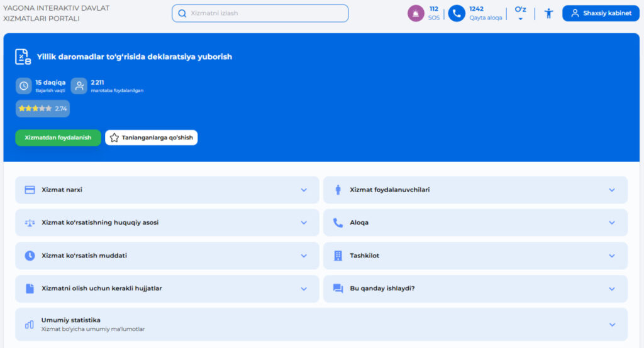
Task: Expand the Xizmat foydalanuvchilari section
Action: [611, 190]
